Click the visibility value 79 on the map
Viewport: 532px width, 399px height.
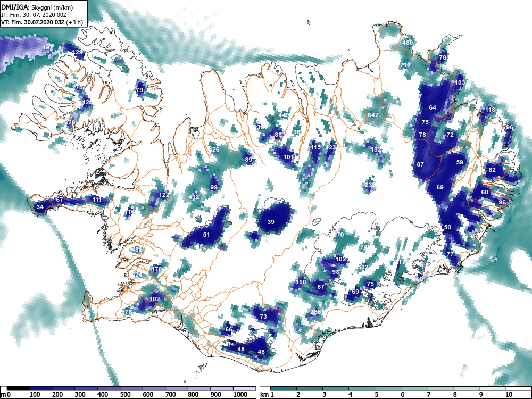(139, 90)
